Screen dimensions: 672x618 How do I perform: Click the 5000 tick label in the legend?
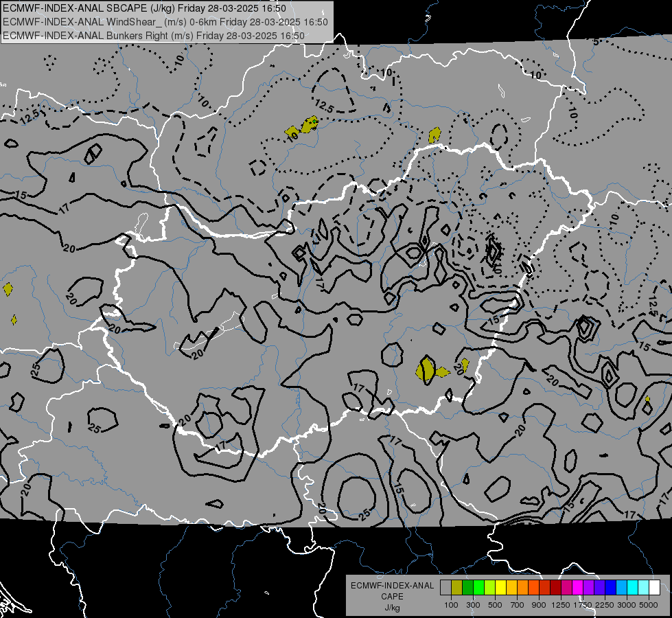click(x=649, y=605)
